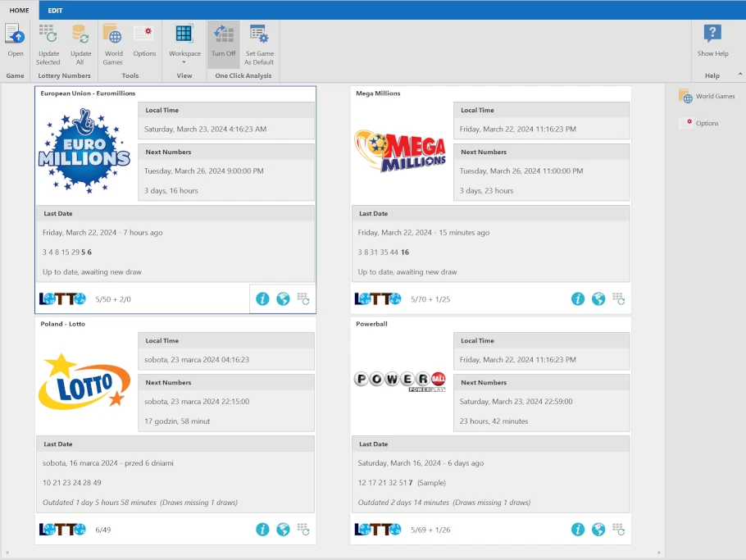The height and width of the screenshot is (560, 746).
Task: Click '17 godzin, 58 minut' countdown
Action: point(177,421)
